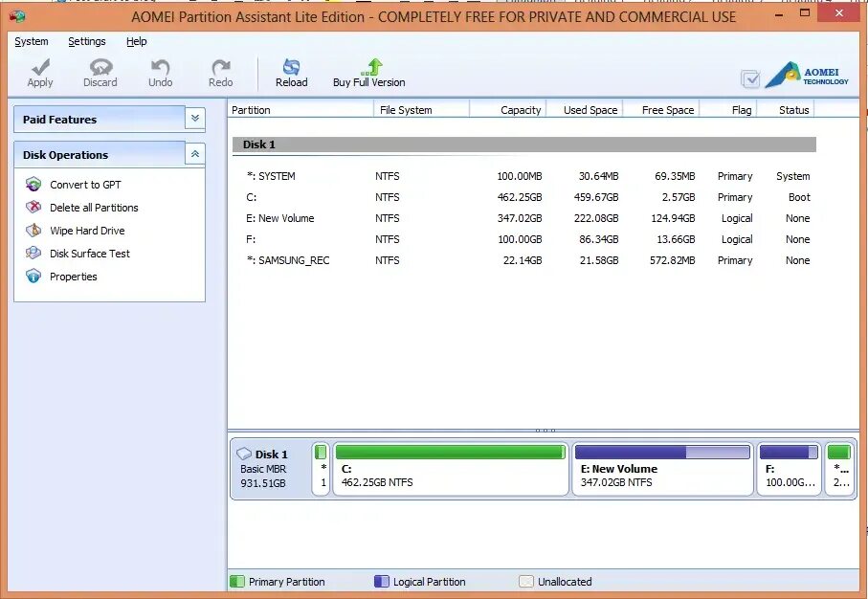Expand the Paid Features panel
This screenshot has height=599, width=868.
click(x=194, y=119)
